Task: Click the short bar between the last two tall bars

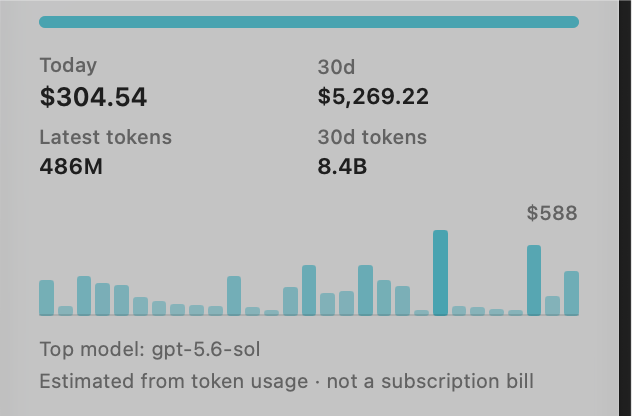Action: tap(553, 306)
